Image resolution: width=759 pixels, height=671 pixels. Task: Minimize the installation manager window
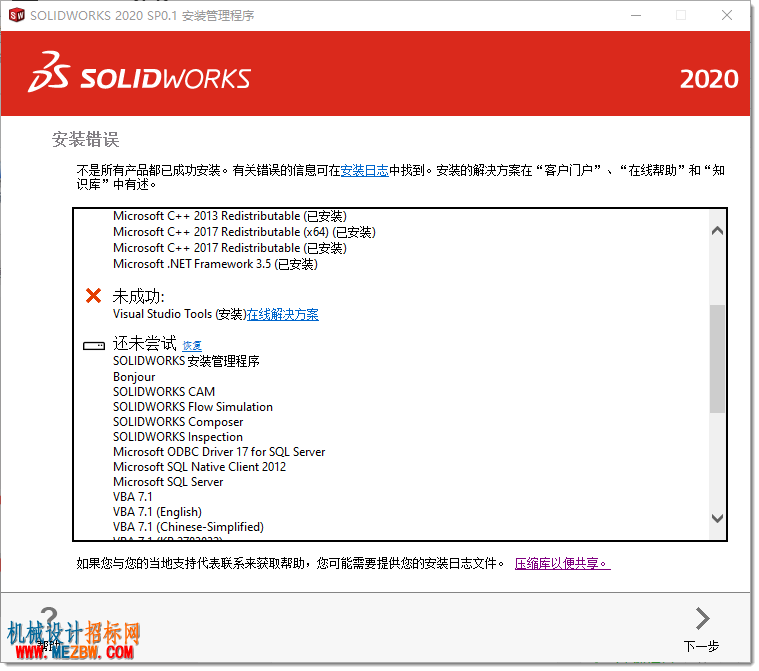636,15
